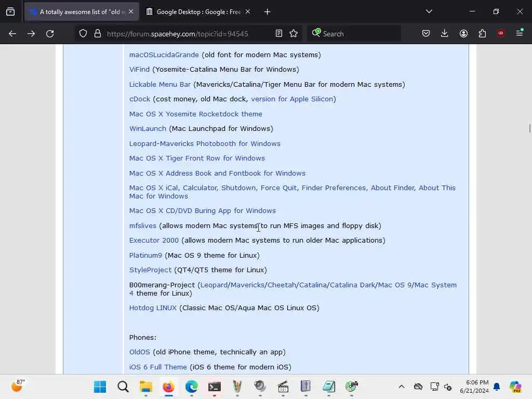Open Firefox View tab icon

pyautogui.click(x=10, y=12)
